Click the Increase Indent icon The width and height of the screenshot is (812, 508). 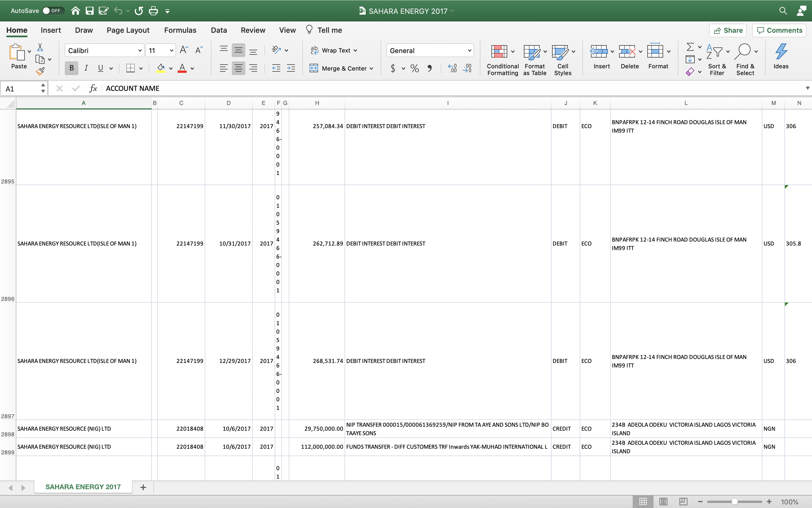tap(291, 68)
